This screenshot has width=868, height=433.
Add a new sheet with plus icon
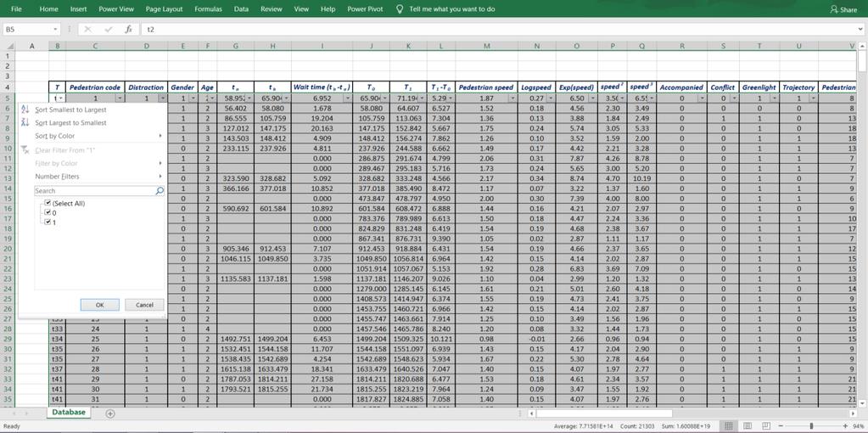(110, 413)
